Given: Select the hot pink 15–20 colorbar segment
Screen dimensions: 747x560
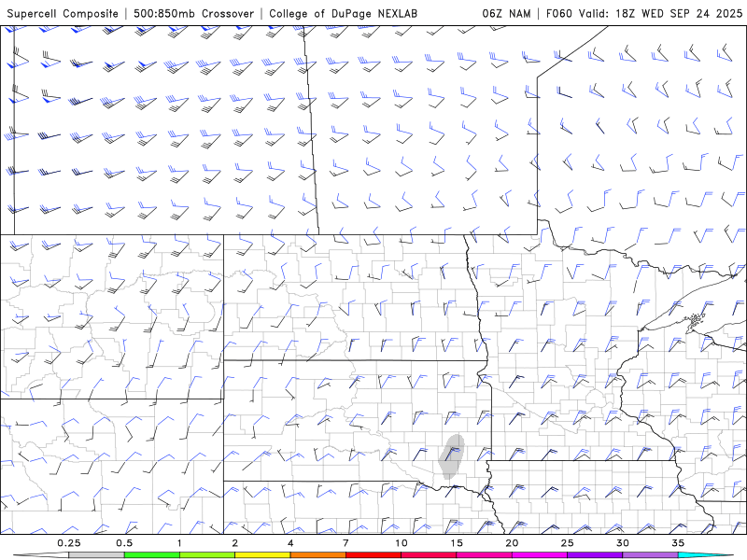Looking at the screenshot, I should click(x=484, y=555).
